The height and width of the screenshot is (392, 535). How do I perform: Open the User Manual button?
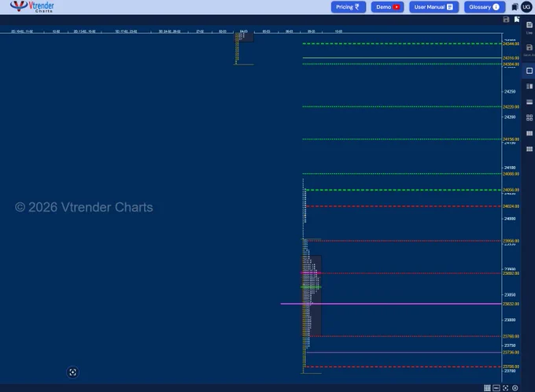[x=434, y=7]
